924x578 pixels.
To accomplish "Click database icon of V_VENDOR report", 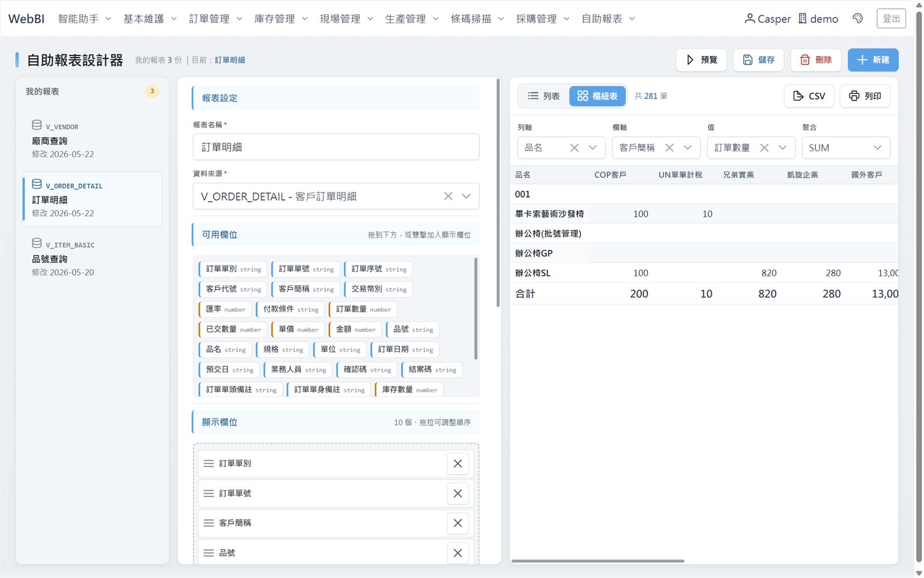I will tap(37, 125).
